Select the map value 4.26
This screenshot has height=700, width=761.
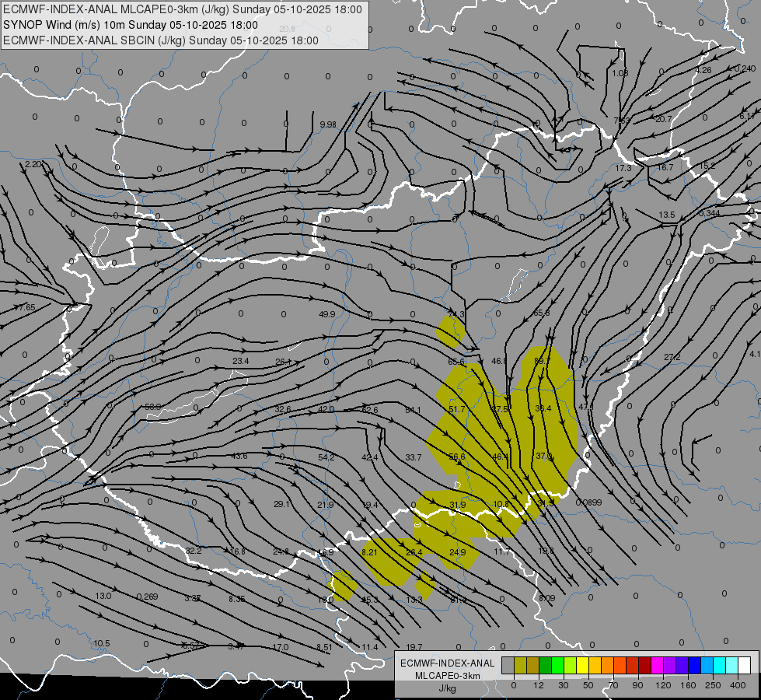(703, 71)
